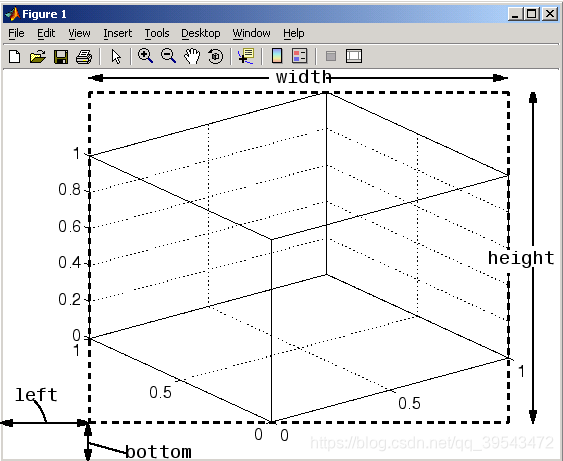Viewport: 563px width, 461px height.
Task: Click the Show Plot Tools icon
Action: click(x=354, y=56)
